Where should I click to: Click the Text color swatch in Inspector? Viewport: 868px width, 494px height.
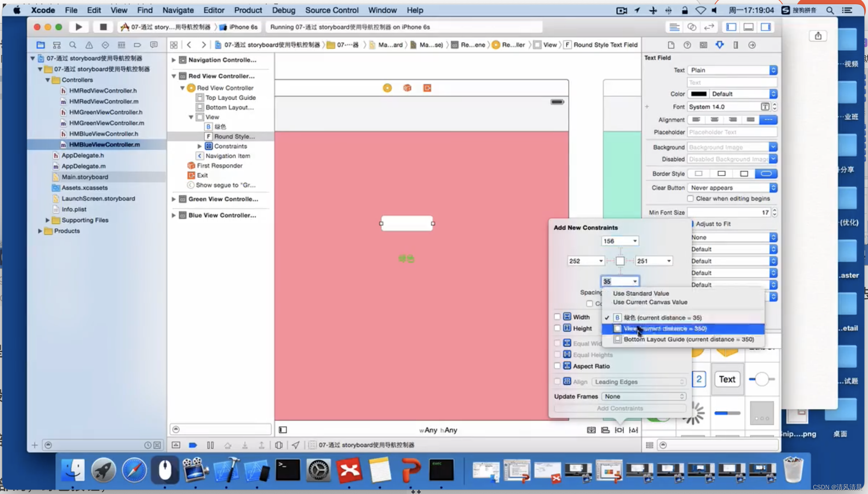[x=699, y=94]
